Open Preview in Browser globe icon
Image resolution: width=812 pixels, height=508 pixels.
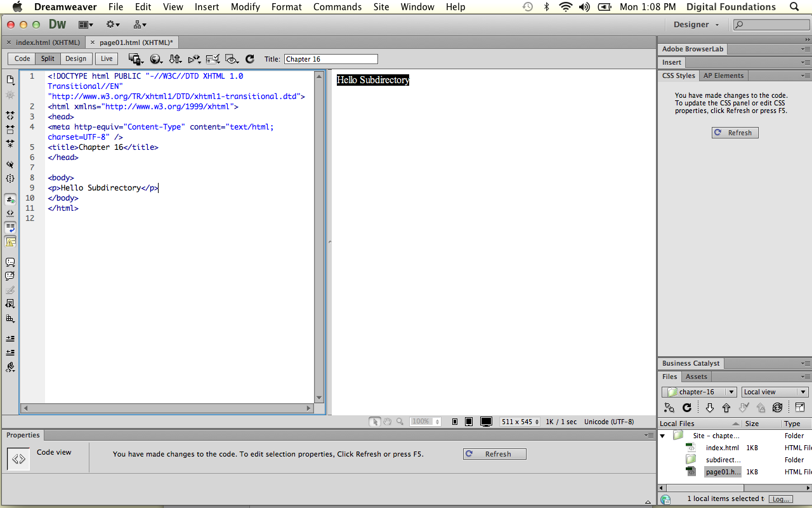coord(156,58)
